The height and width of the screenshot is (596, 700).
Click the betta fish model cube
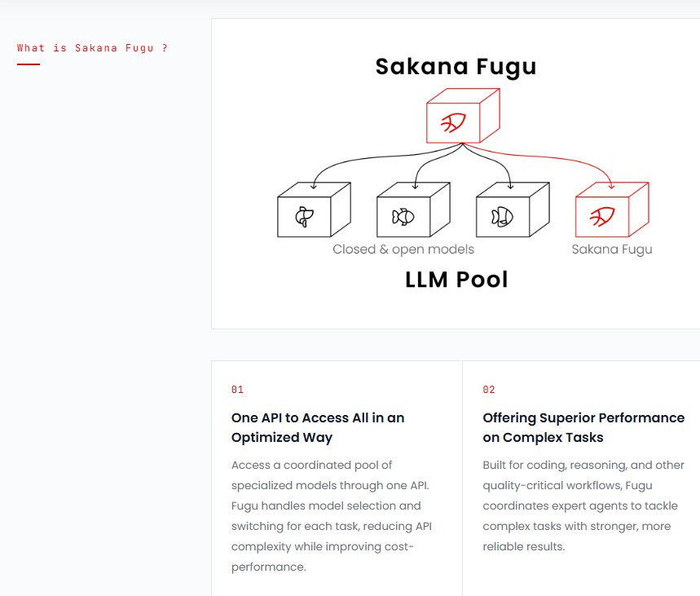314,210
